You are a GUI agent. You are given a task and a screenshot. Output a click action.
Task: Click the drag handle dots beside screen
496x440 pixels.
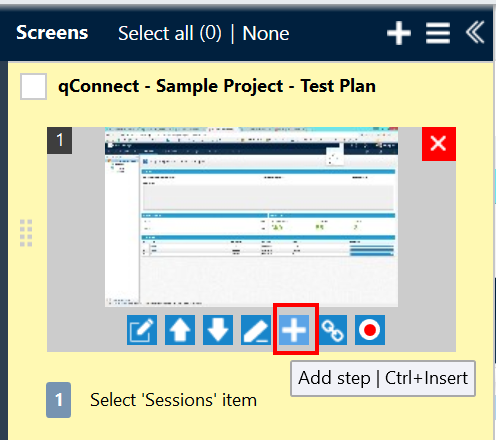click(x=26, y=233)
